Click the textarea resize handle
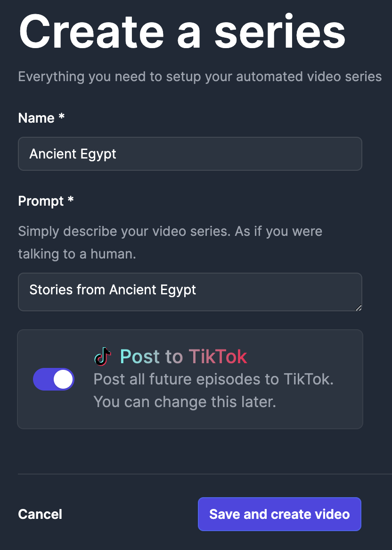 pos(359,308)
